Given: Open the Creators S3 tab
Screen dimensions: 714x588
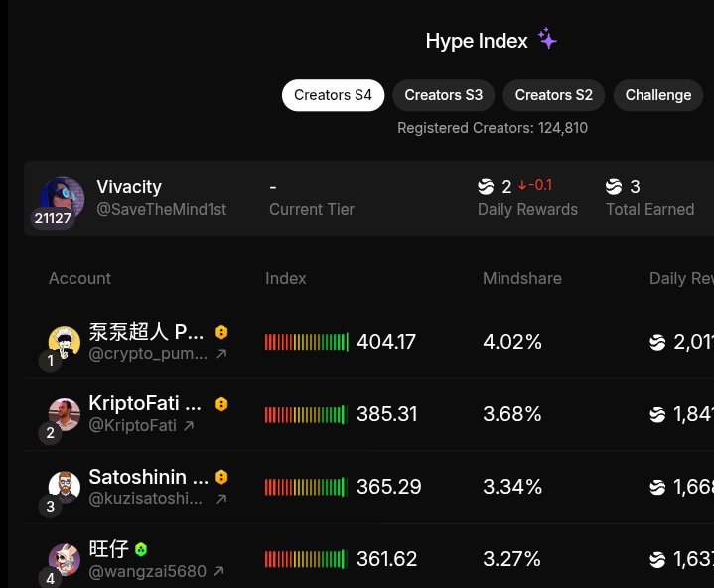Looking at the screenshot, I should click(x=444, y=95).
